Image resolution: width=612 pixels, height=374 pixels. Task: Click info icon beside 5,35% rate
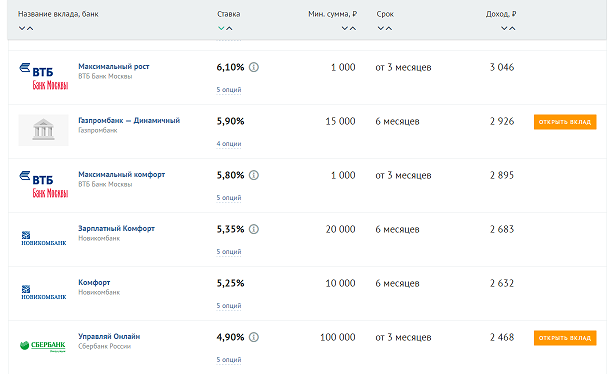254,229
